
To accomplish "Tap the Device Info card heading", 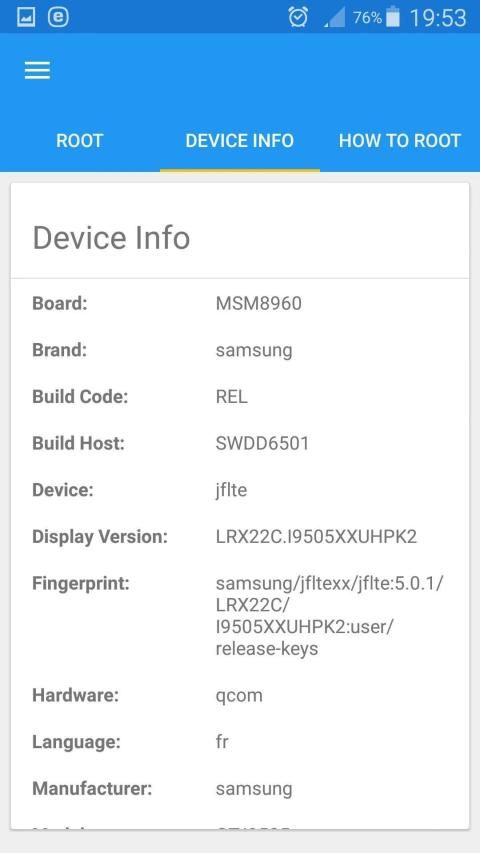I will coord(112,238).
